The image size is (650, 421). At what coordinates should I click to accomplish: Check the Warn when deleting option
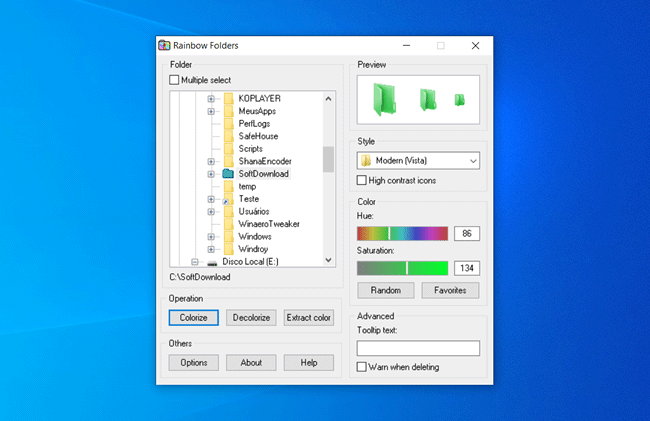[361, 367]
